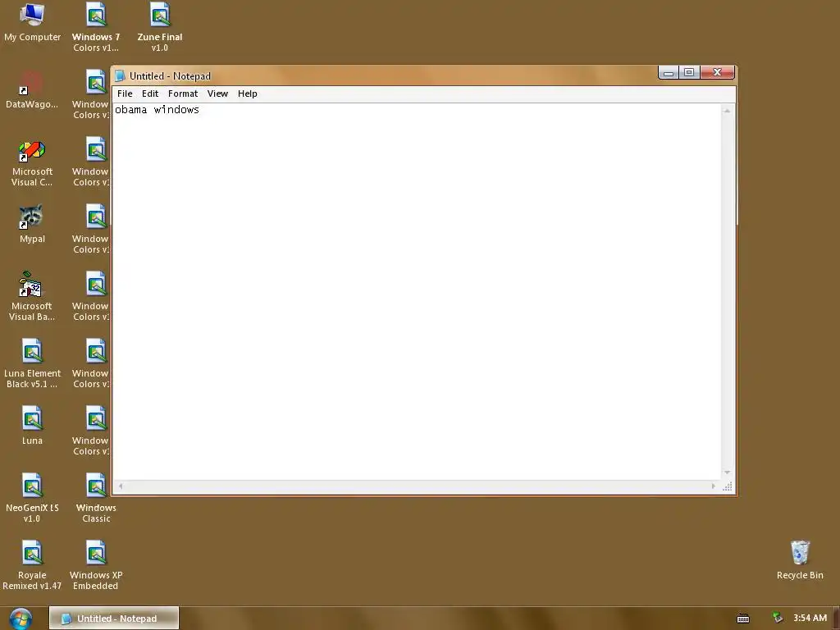Select the Luna Element Black v5.1 theme file
The height and width of the screenshot is (630, 840).
tap(32, 363)
